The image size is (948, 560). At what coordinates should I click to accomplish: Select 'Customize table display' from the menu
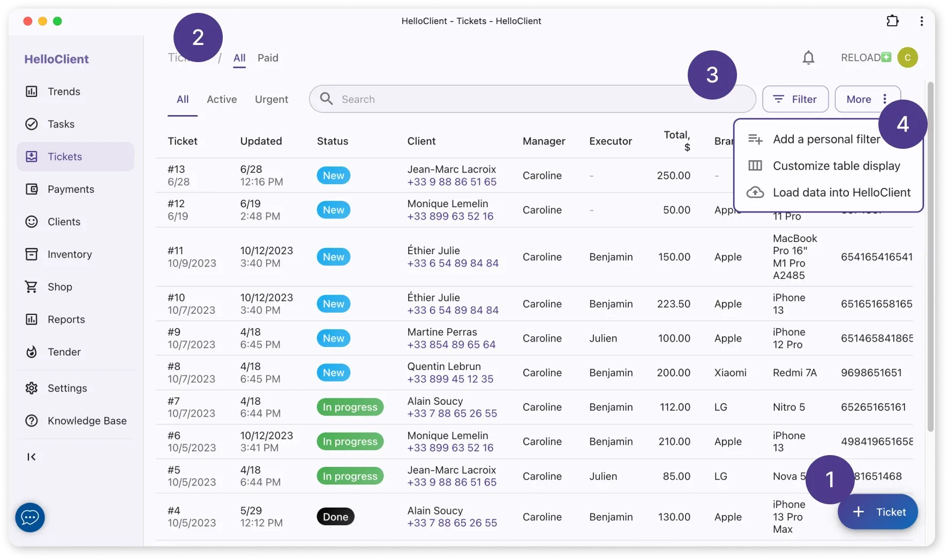click(x=836, y=166)
